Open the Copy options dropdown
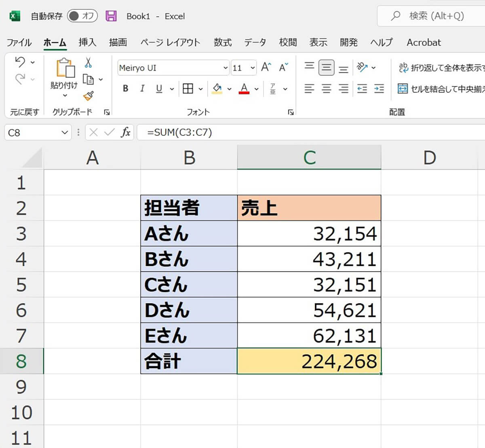This screenshot has height=448, width=485. (x=101, y=80)
